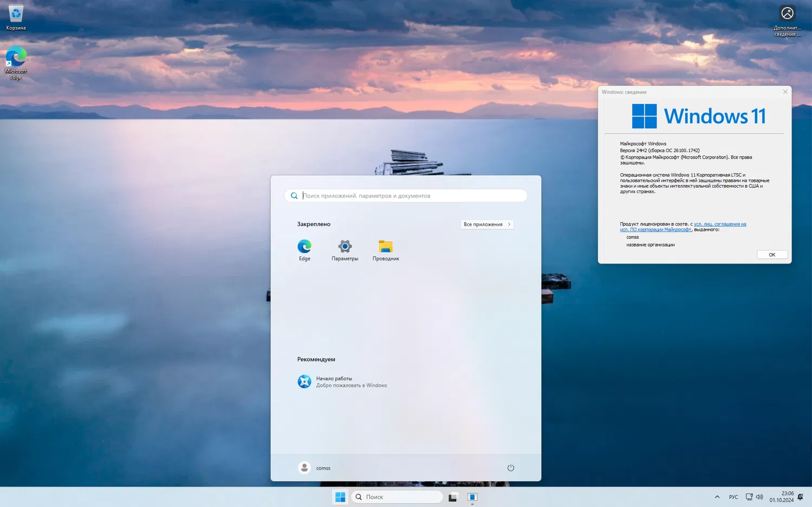This screenshot has width=812, height=507.
Task: Open the clock showing 23:06 01.10.2024
Action: tap(782, 497)
